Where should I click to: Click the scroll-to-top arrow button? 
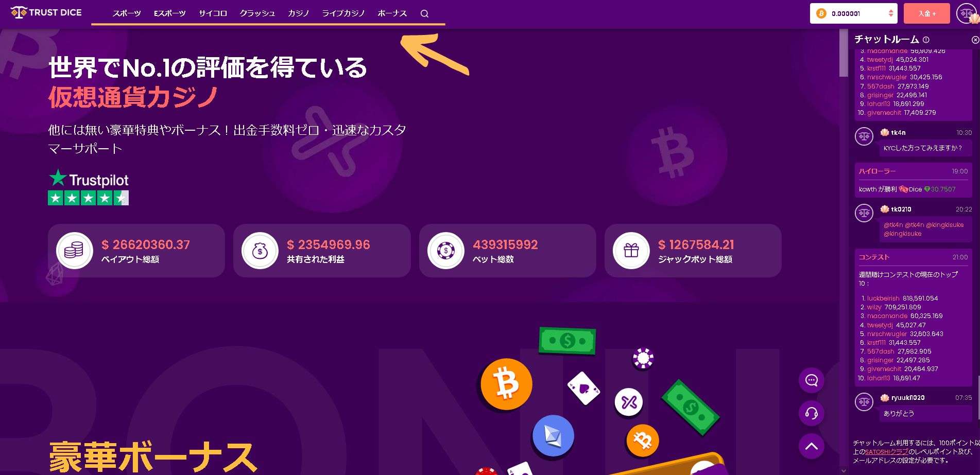coord(812,446)
